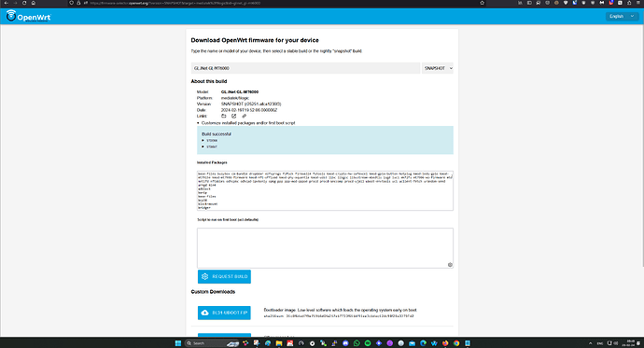Click the taskbar Search box
This screenshot has width=644, height=348.
tap(213, 343)
